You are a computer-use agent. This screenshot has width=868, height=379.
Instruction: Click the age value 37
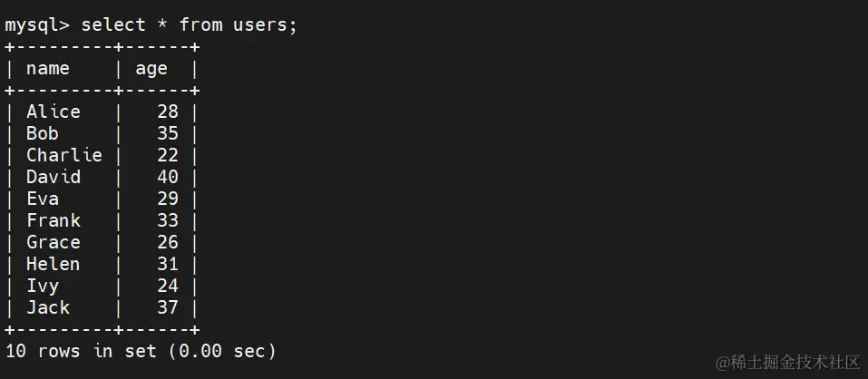coord(168,307)
